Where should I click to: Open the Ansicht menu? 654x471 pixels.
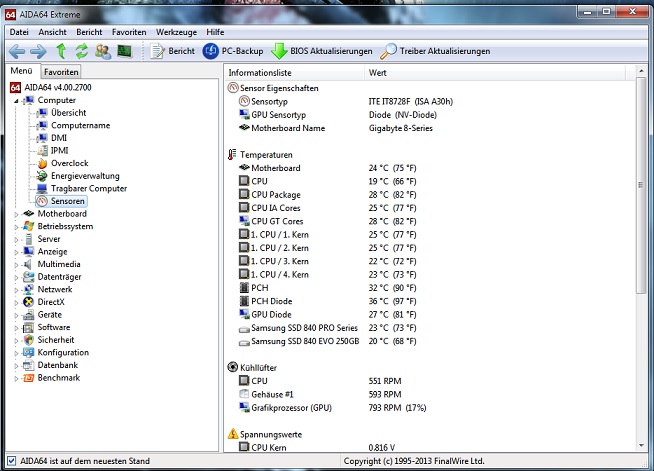(x=52, y=32)
